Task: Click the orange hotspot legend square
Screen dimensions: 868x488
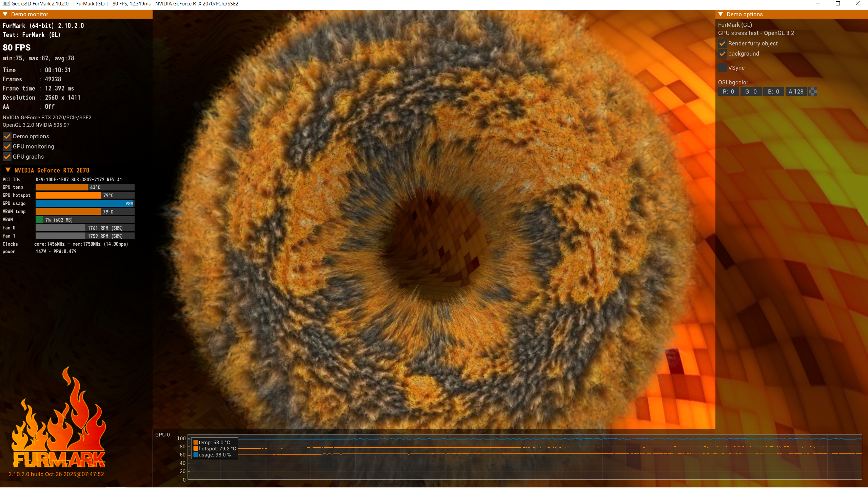Action: pos(196,448)
